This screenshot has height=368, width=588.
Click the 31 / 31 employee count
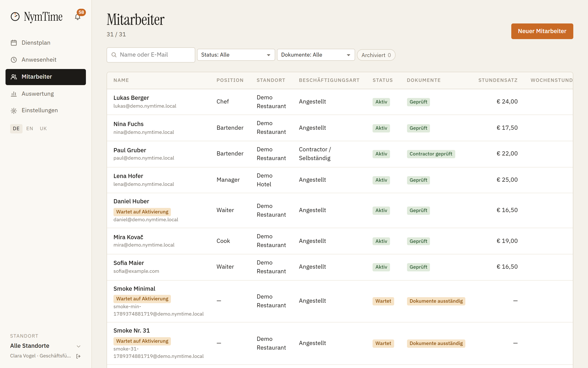(x=116, y=34)
